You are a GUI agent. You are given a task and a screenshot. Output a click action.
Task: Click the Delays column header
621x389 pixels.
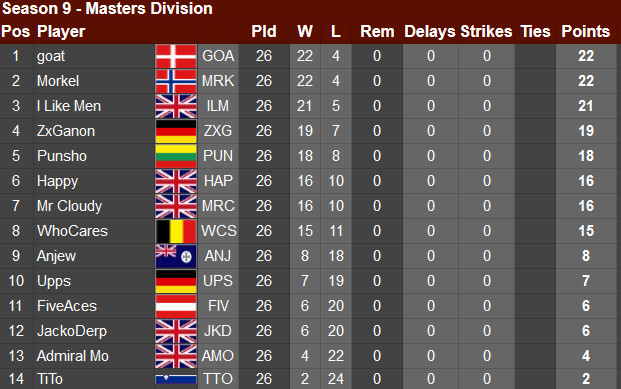tap(430, 31)
